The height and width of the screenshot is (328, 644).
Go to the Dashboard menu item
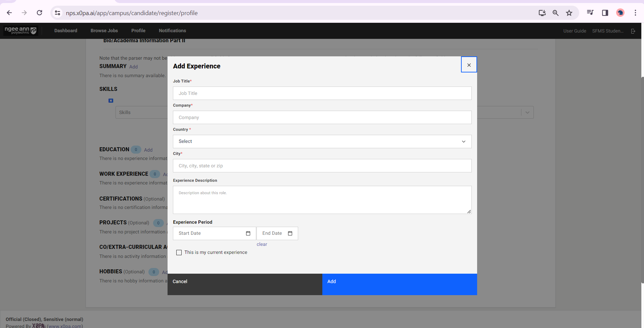click(66, 31)
